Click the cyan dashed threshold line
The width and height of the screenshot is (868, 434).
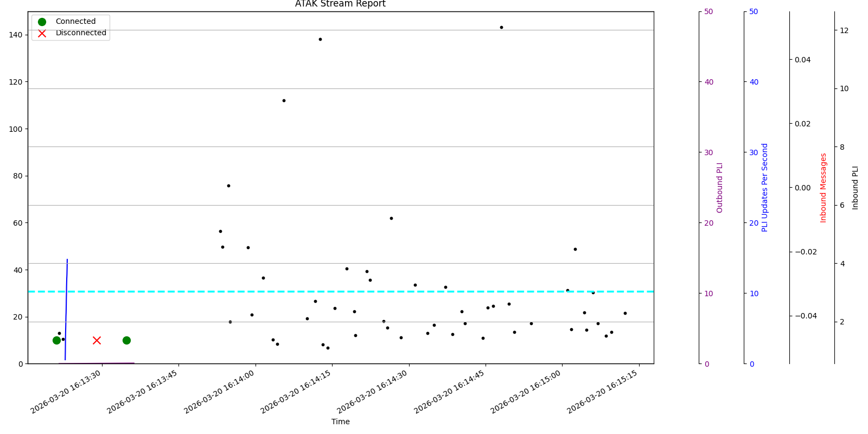click(x=380, y=291)
